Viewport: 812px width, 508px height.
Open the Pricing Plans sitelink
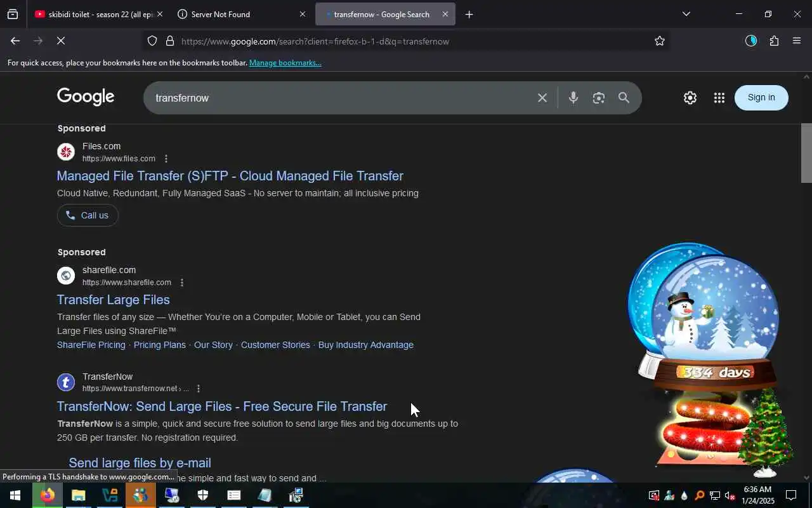pyautogui.click(x=160, y=345)
